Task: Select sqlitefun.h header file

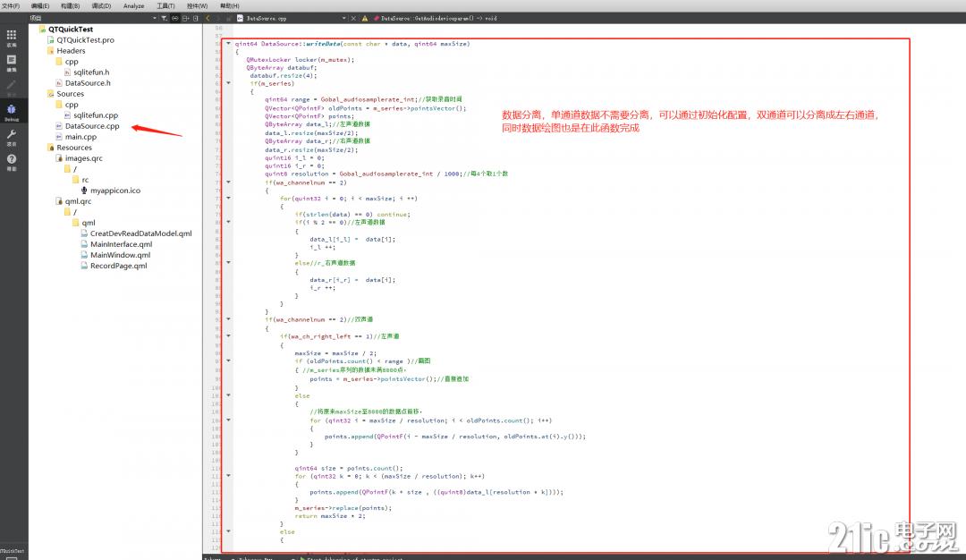Action: [91, 72]
